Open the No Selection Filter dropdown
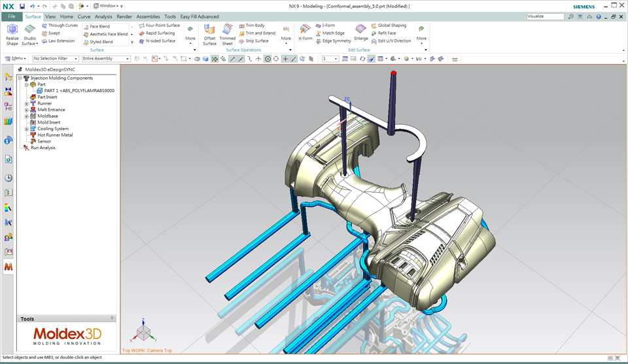The width and height of the screenshot is (628, 364). 55,59
